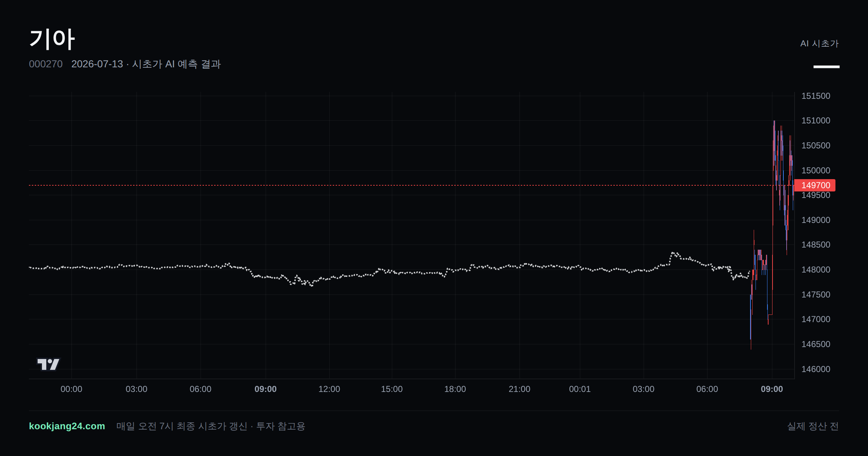Click the 150500 price axis label
The width and height of the screenshot is (868, 456).
(816, 145)
